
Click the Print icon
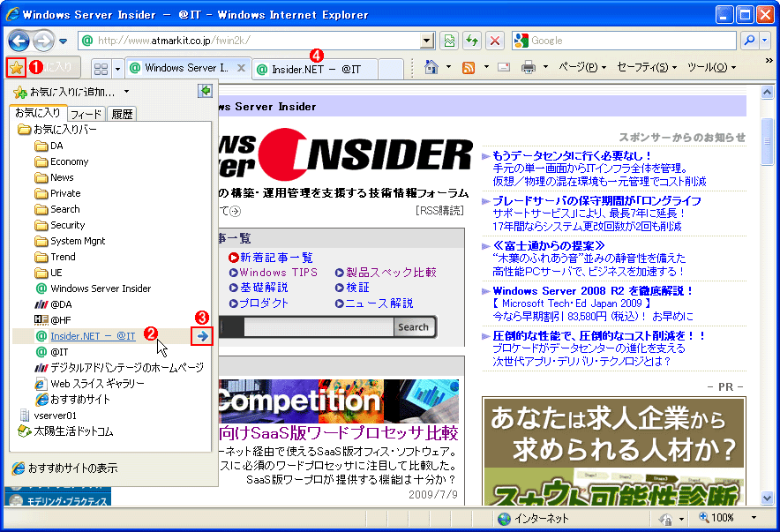[529, 67]
